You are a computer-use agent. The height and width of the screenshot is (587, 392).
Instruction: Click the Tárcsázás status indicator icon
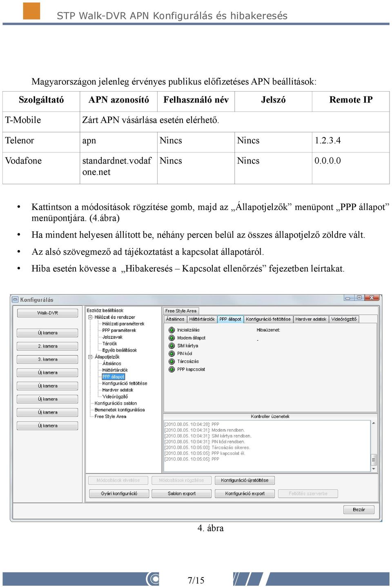171,361
